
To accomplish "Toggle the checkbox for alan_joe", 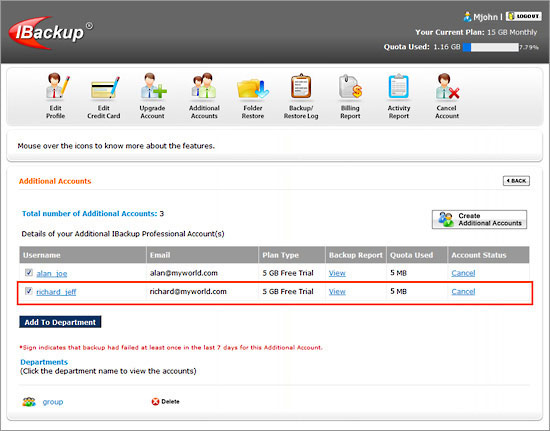I will pyautogui.click(x=29, y=272).
